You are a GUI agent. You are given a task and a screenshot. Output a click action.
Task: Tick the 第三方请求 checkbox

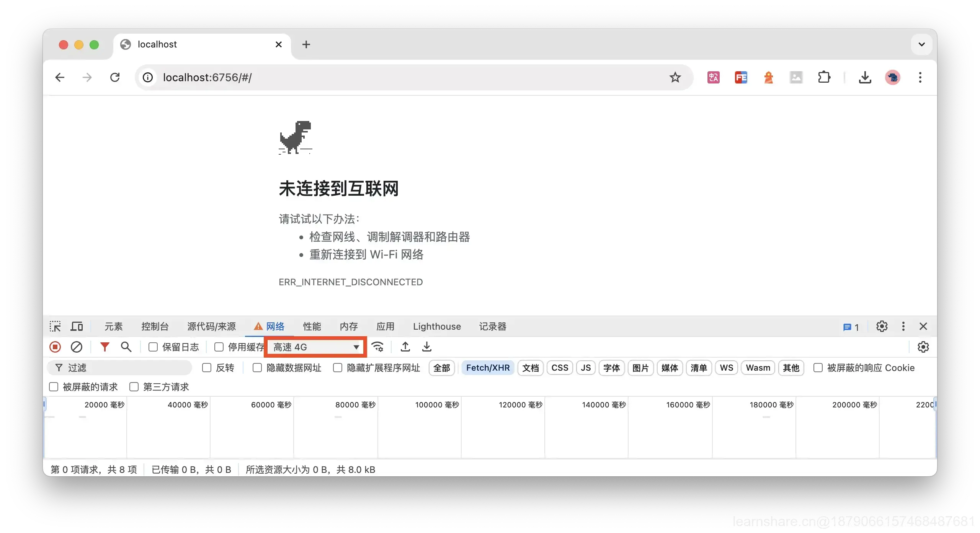click(134, 387)
